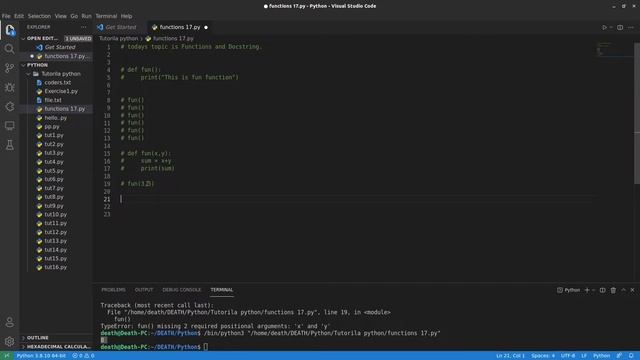
Task: Close the terminal panel
Action: 632,290
